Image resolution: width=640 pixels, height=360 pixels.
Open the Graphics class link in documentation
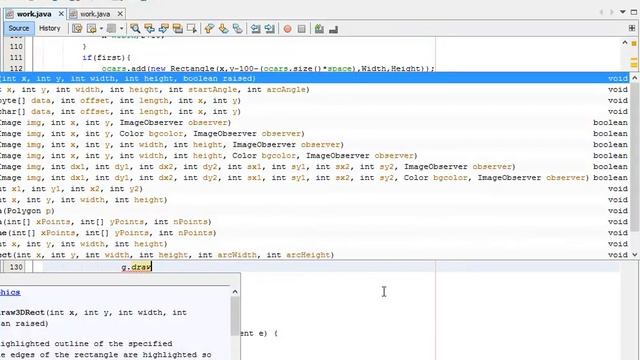(x=10, y=292)
